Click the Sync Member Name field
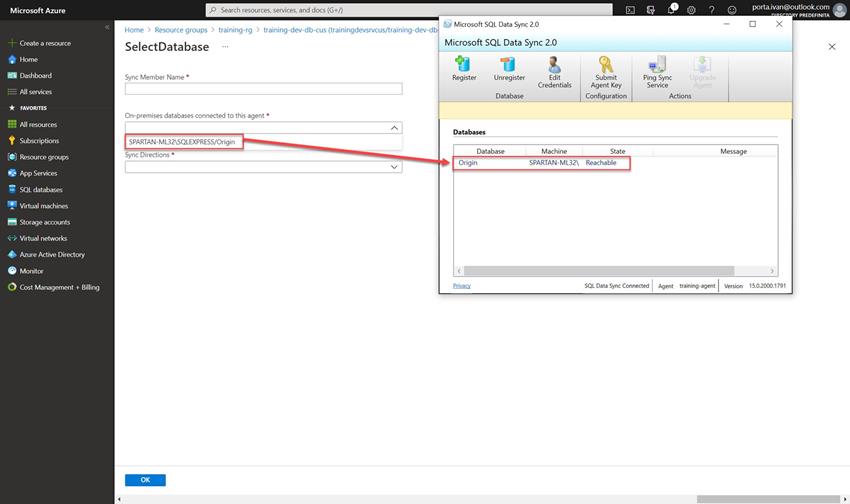Viewport: 850px width, 504px height. click(x=263, y=88)
